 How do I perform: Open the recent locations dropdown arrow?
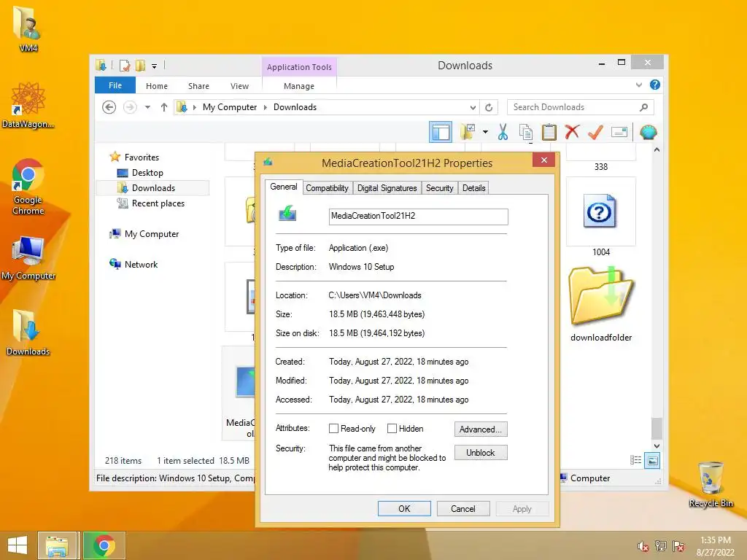pos(147,107)
